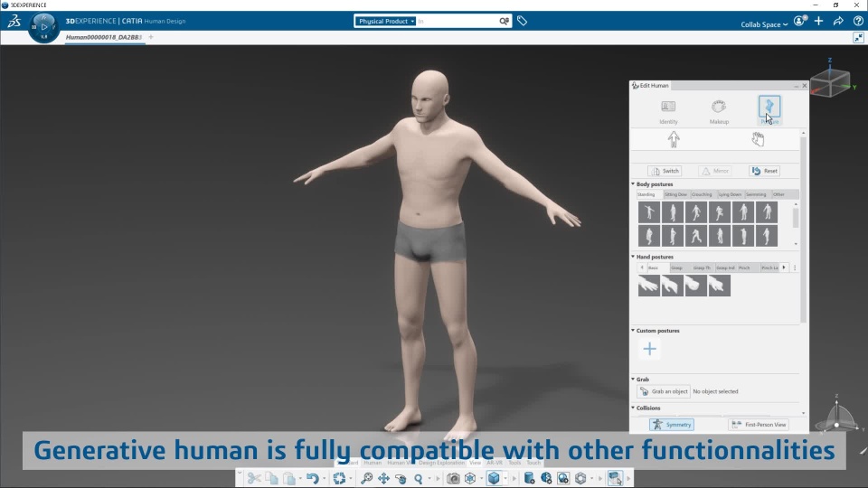Open the shading cube dropdown arrow
Viewport: 868px width, 488px height.
pyautogui.click(x=505, y=479)
